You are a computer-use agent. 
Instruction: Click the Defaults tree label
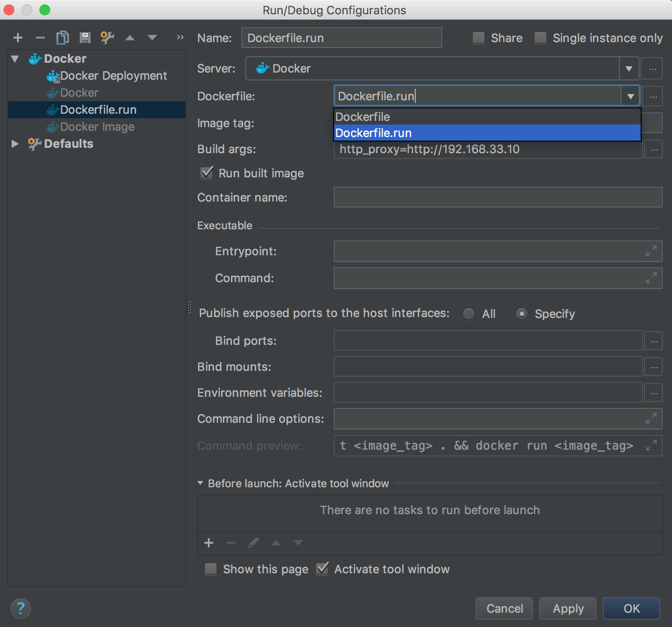tap(69, 144)
